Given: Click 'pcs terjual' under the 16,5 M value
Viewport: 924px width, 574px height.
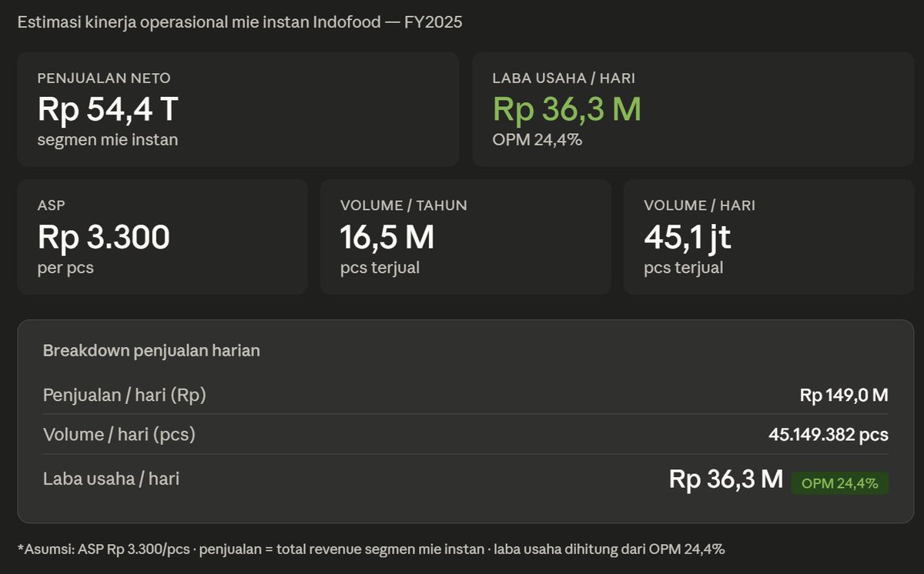Looking at the screenshot, I should pyautogui.click(x=380, y=268).
